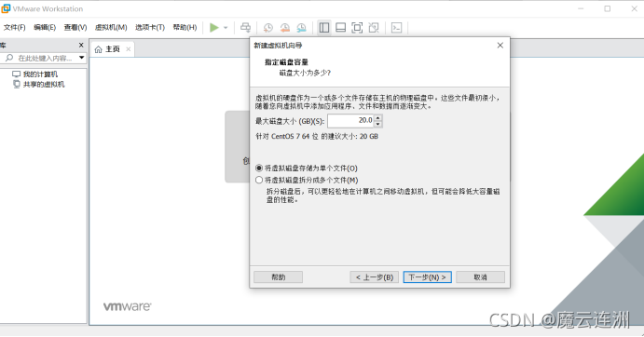Click the 下一步(N) next button
Screen dimensions: 644x337
click(427, 277)
